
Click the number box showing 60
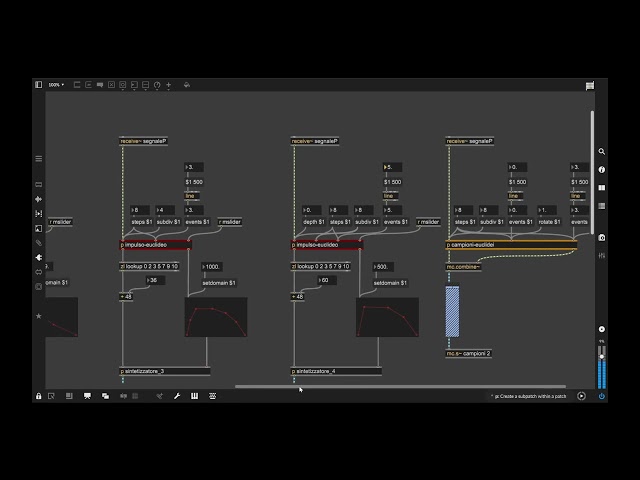click(x=327, y=280)
